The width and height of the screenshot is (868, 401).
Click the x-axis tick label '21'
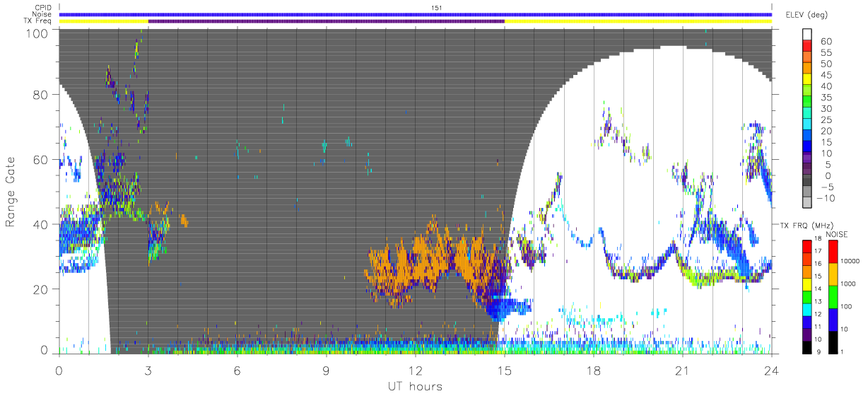coord(682,371)
